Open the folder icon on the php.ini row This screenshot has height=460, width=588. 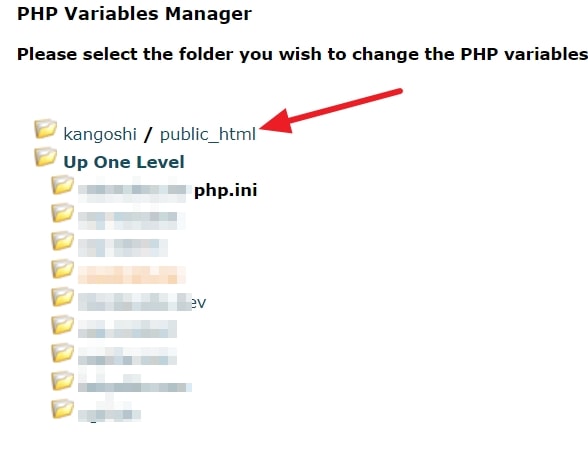(62, 185)
